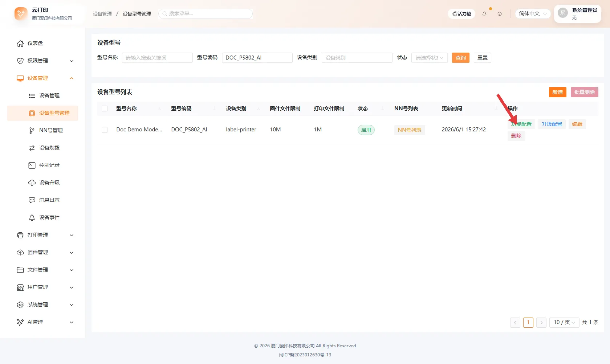
Task: Expand the 固件管理 menu chevron
Action: (x=72, y=253)
